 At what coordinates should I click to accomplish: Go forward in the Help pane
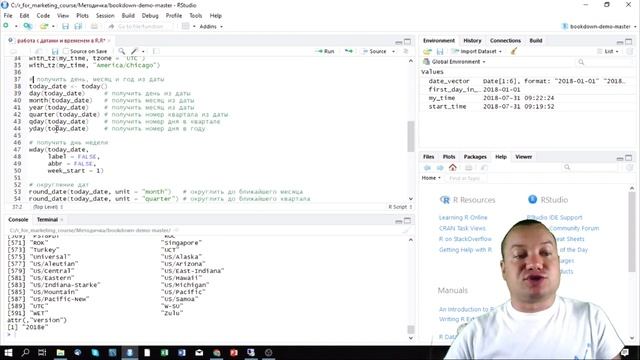tap(440, 168)
